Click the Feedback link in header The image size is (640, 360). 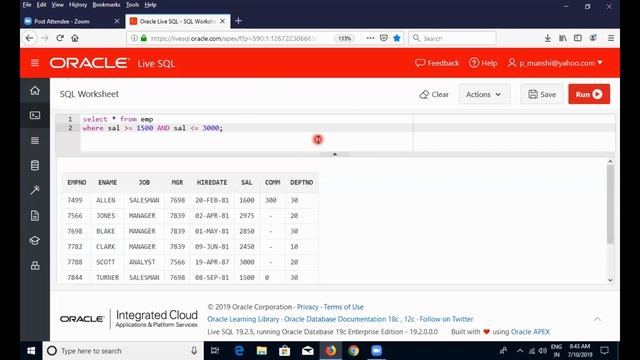(437, 63)
